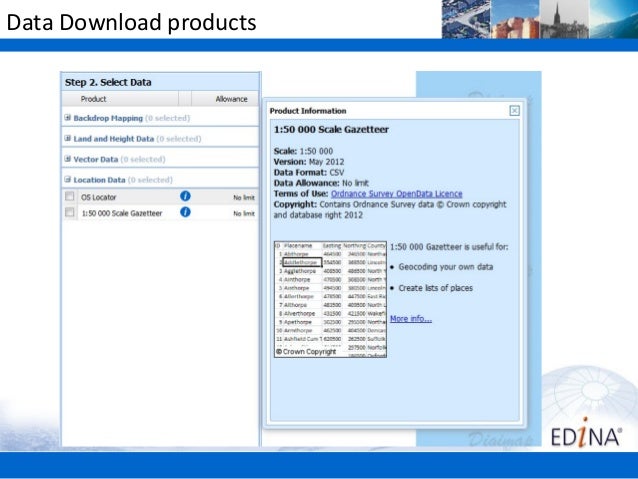The image size is (638, 479).
Task: Tick the 1:50 000 Scale Gazetteer checkbox
Action: [x=70, y=212]
